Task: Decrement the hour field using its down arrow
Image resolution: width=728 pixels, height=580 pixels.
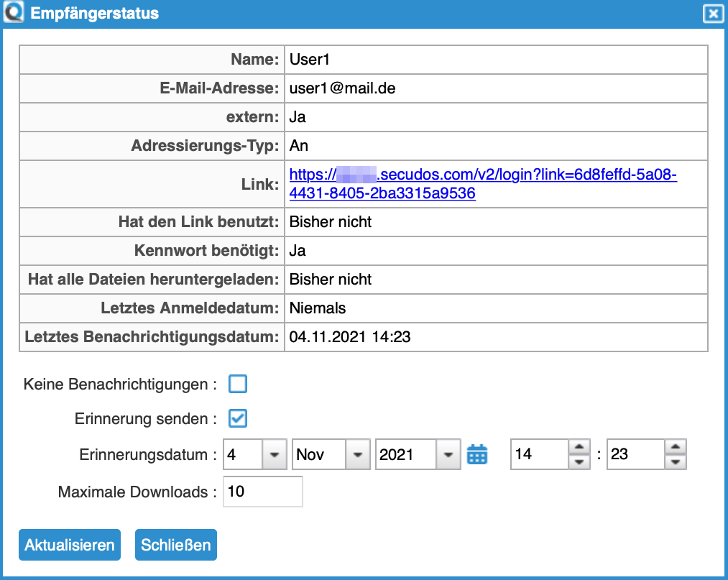Action: 581,461
